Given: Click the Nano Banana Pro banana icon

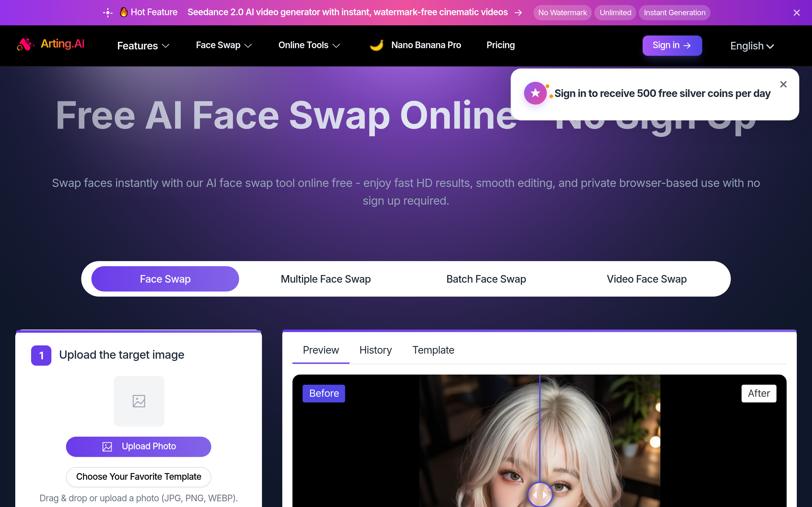Looking at the screenshot, I should [377, 46].
